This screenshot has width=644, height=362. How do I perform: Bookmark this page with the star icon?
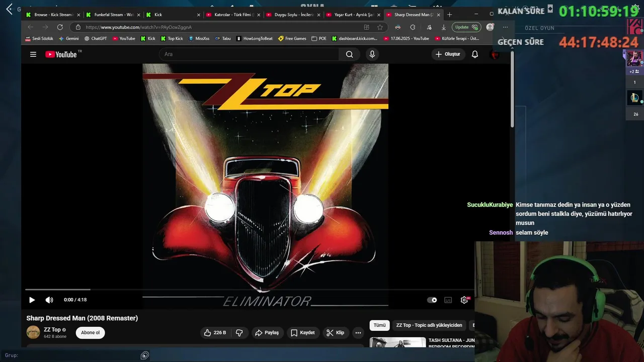coord(380,27)
